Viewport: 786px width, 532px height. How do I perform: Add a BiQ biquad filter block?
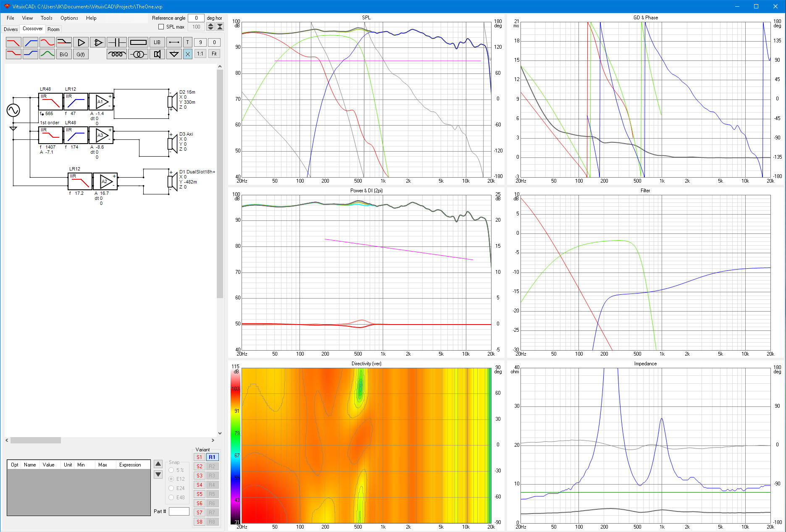(64, 54)
